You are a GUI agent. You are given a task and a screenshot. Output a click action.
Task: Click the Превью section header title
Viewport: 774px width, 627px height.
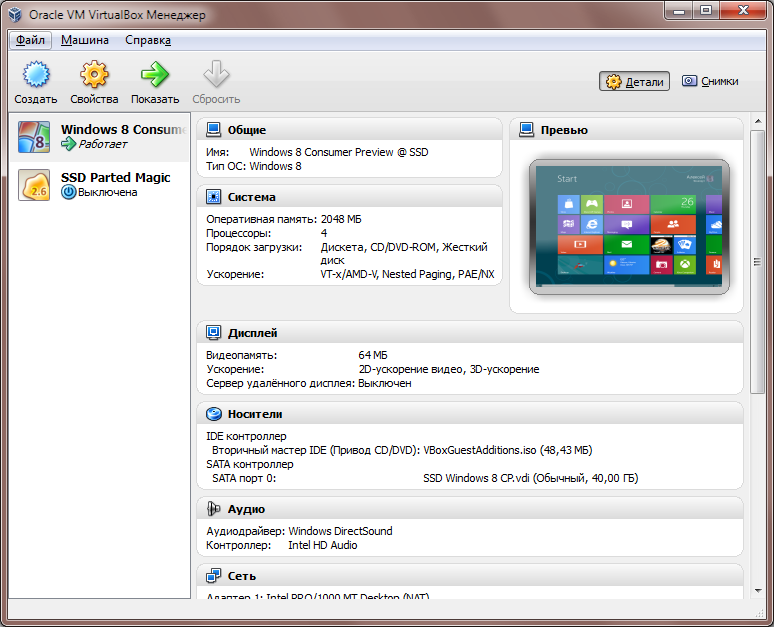tap(564, 130)
